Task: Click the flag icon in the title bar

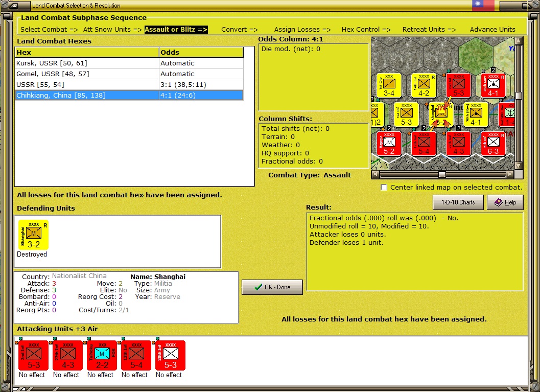Action: [x=483, y=5]
